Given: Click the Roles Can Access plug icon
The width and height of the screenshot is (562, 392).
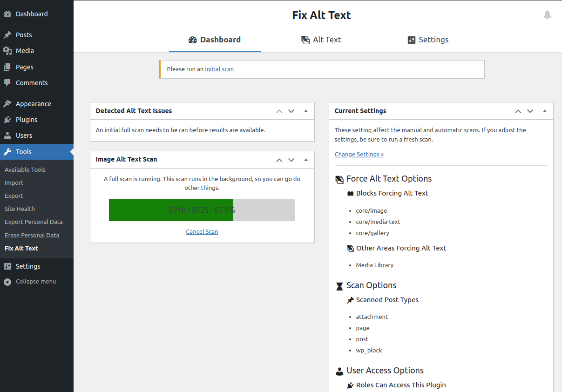Looking at the screenshot, I should [351, 385].
